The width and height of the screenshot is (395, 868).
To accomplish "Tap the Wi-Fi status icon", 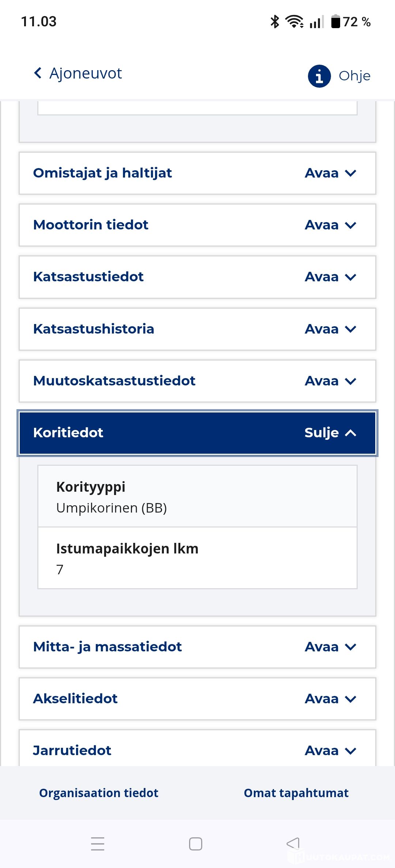I will click(294, 22).
